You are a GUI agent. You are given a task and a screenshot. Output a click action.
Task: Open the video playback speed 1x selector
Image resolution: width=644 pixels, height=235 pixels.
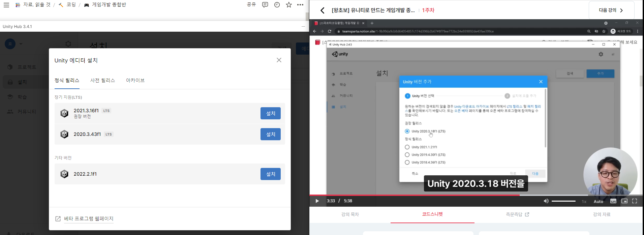click(x=584, y=201)
